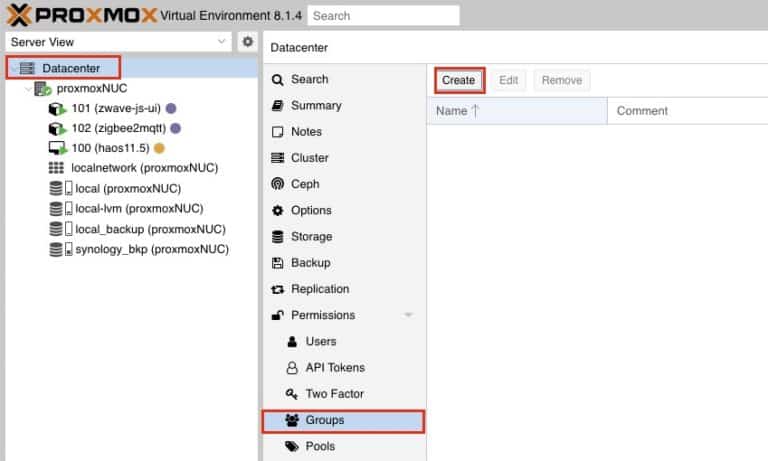
Task: Click the Remove button
Action: (561, 80)
